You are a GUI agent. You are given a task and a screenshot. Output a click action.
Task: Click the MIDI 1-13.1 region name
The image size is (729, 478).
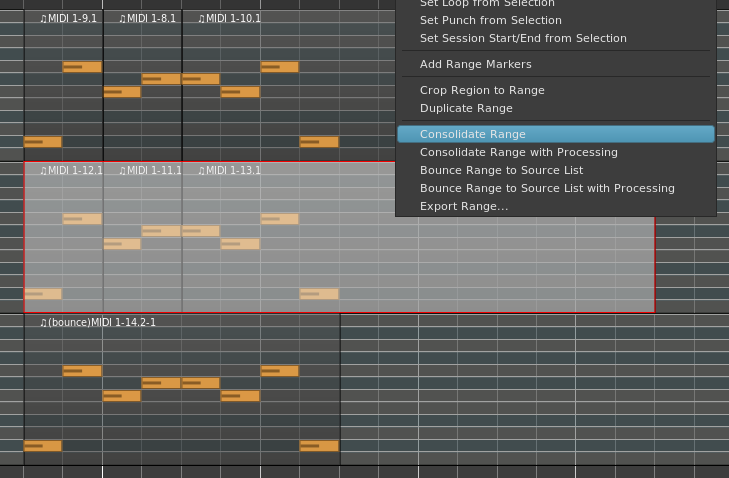pyautogui.click(x=229, y=171)
